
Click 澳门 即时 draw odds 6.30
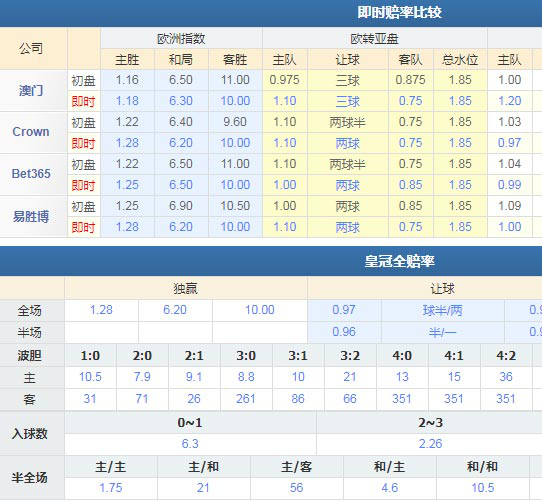tap(181, 101)
